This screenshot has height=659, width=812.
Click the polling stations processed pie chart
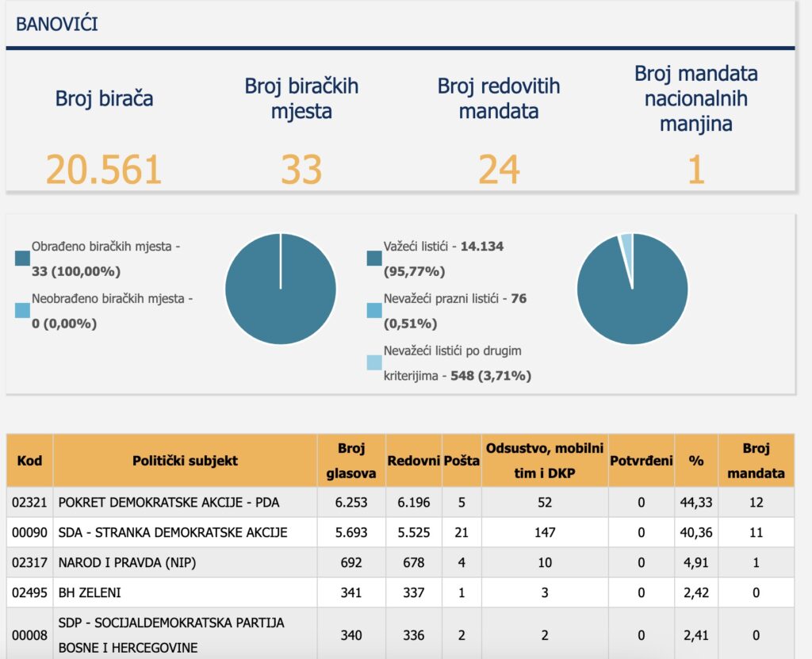coord(280,289)
